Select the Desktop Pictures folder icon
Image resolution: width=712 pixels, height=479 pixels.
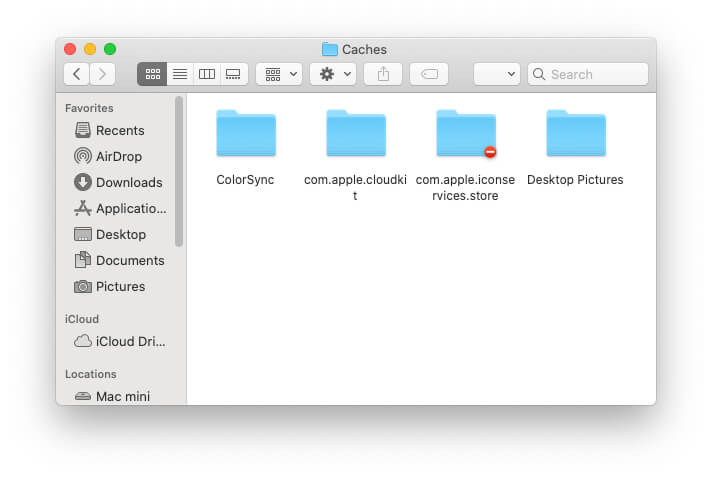coord(576,133)
